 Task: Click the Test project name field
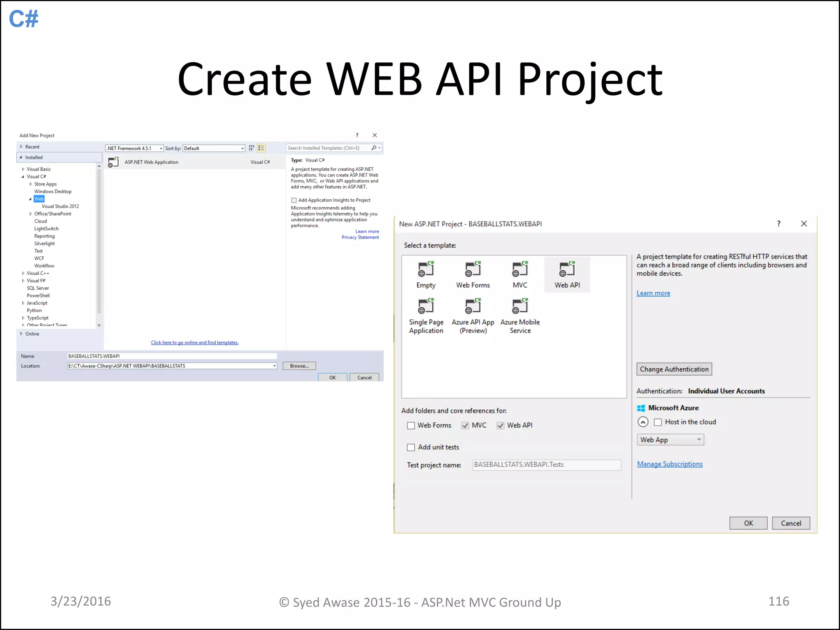point(546,465)
